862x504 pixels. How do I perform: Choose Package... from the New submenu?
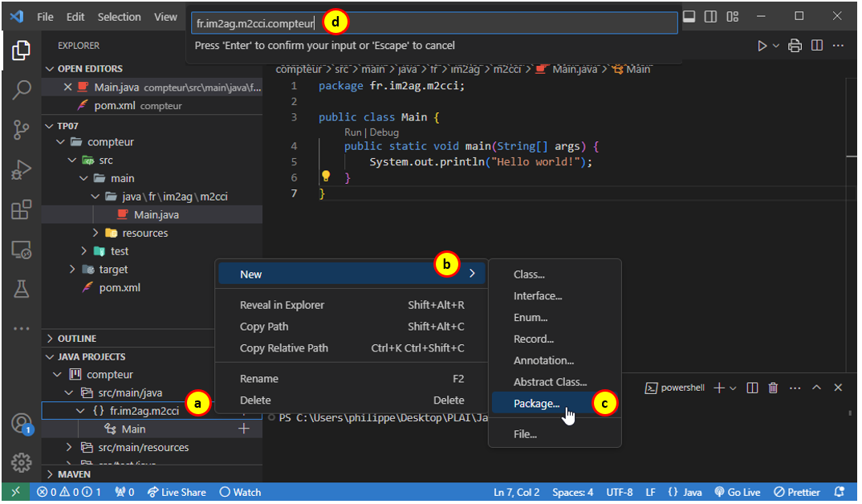pyautogui.click(x=536, y=404)
